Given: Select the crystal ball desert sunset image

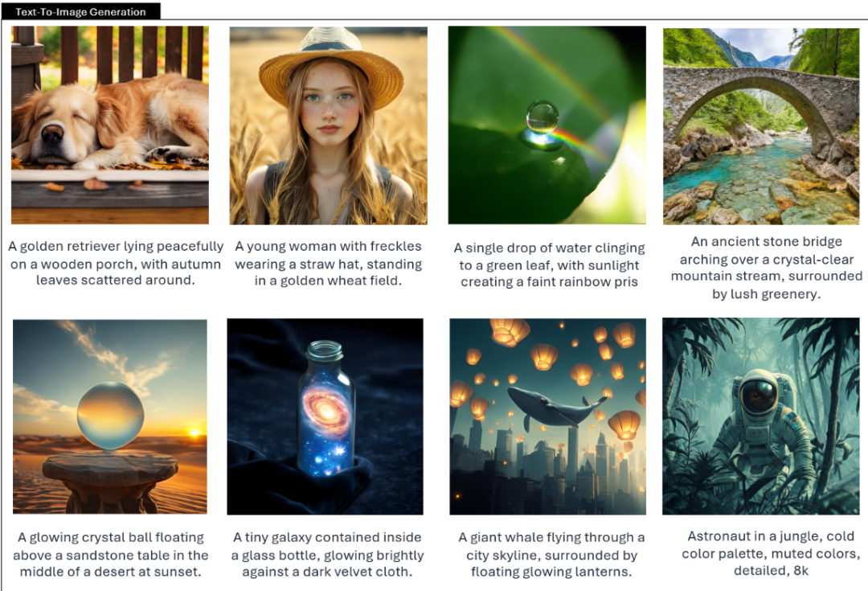Looking at the screenshot, I should tap(110, 417).
